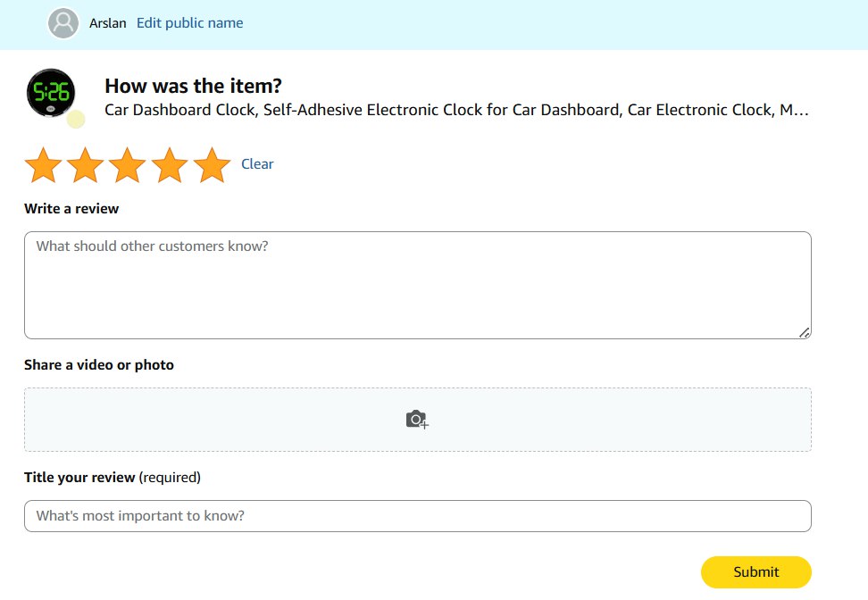Focus the 'What should other customers know?' text box
The image size is (868, 600).
coord(417,285)
